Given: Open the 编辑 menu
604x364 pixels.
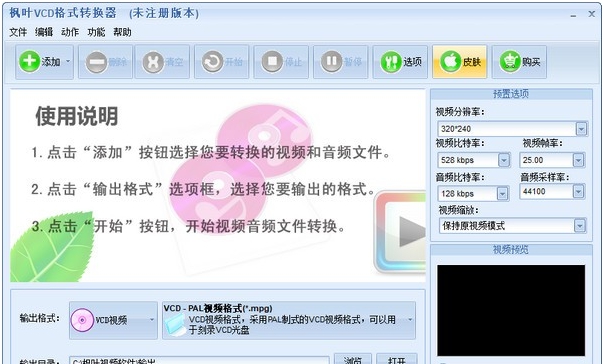Looking at the screenshot, I should pos(44,32).
